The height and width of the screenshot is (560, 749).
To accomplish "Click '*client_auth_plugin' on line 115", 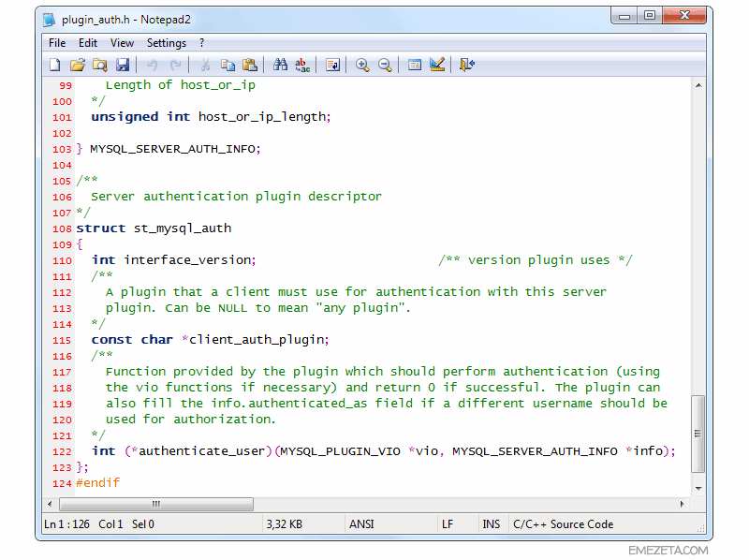I will (x=253, y=340).
